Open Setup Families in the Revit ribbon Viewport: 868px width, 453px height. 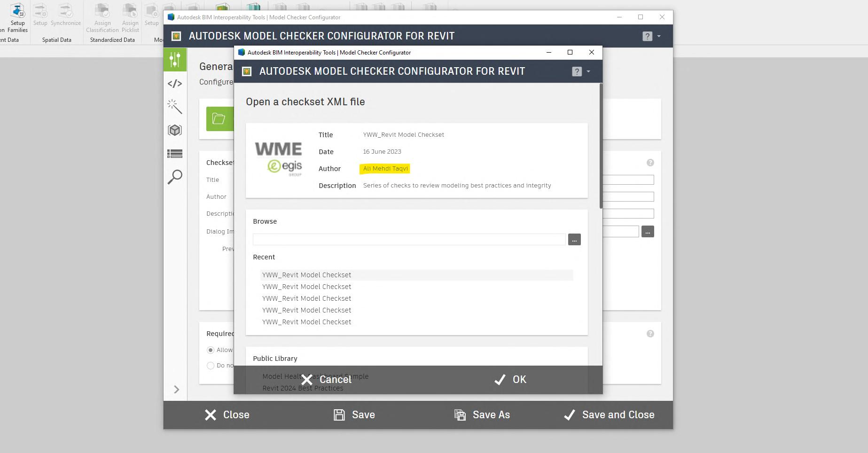(17, 17)
